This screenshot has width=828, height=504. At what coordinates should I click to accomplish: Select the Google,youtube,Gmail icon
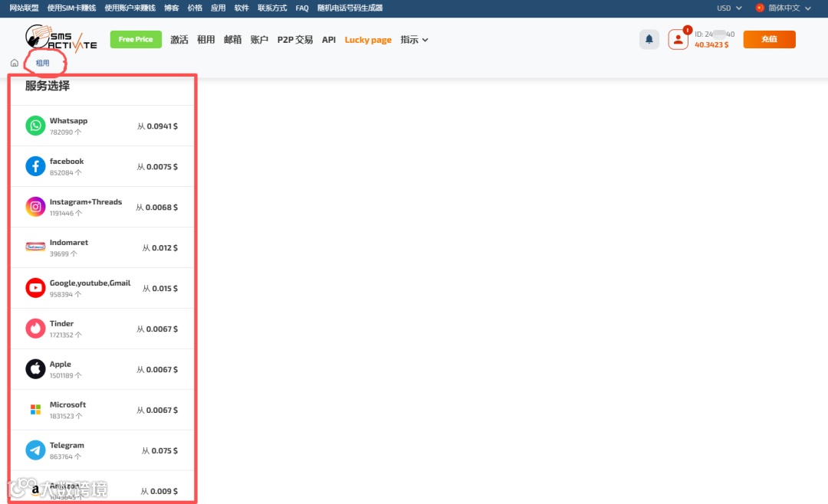click(x=35, y=288)
